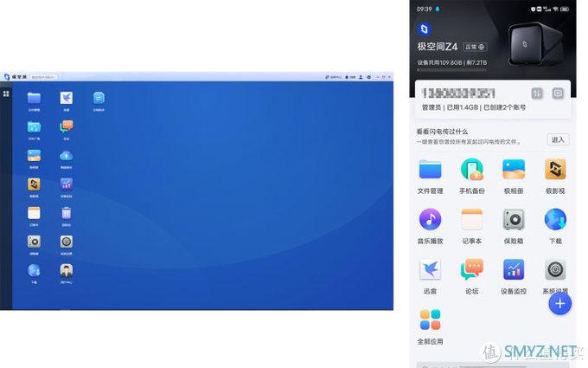
Task: Tap the 管理员 | 已用1.4GB account info line
Action: [474, 107]
